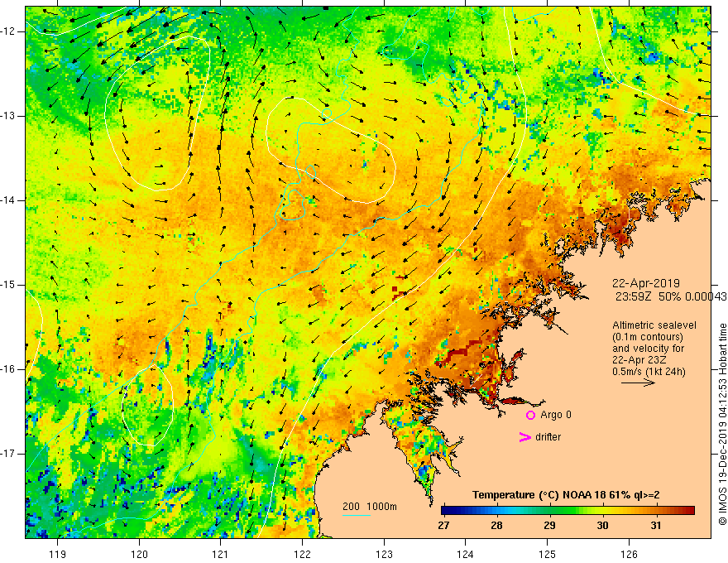Image resolution: width=728 pixels, height=563 pixels.
Task: Click the magenta Argo circle legend symbol
Action: pyautogui.click(x=530, y=416)
